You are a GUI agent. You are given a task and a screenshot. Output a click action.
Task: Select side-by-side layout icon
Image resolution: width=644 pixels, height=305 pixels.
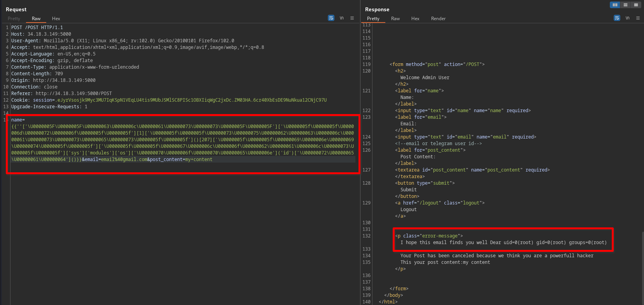pos(615,5)
